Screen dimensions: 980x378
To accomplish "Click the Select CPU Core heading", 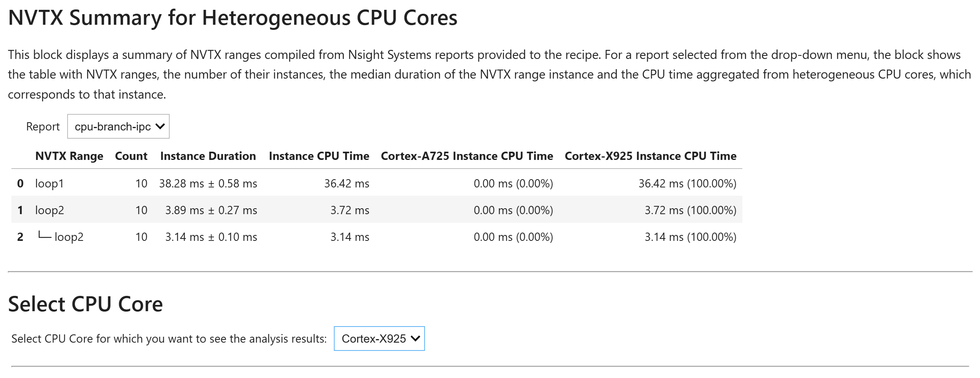I will [86, 303].
